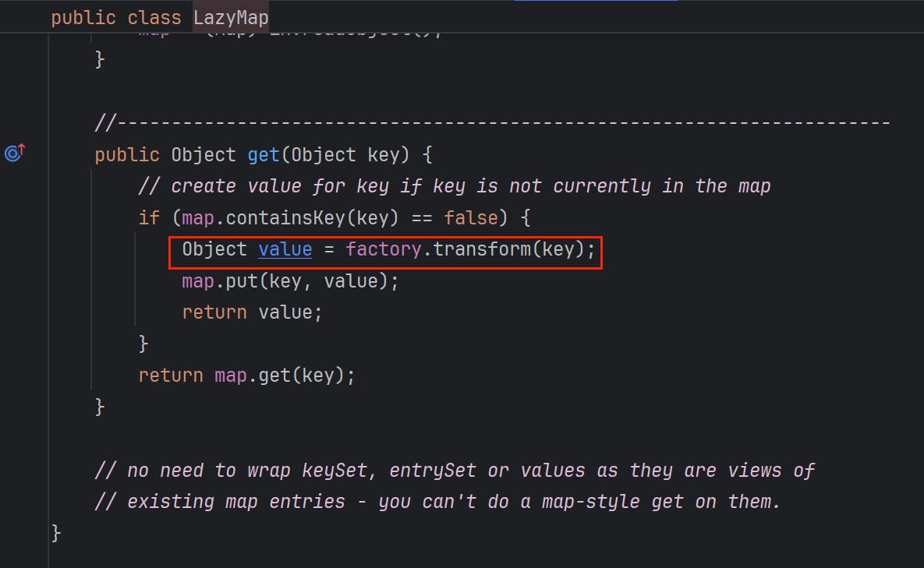Click the indexing progress bar at the top
Viewport: 924px width, 568px height.
click(596, 2)
